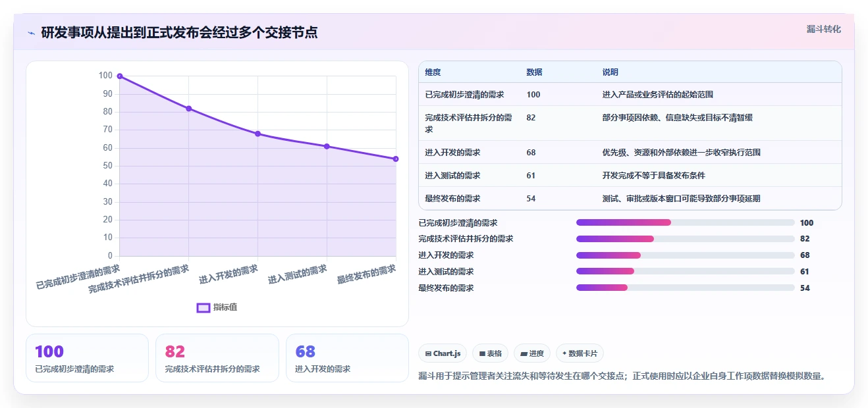Click the 数据 table column header
868x408 pixels.
[x=534, y=72]
